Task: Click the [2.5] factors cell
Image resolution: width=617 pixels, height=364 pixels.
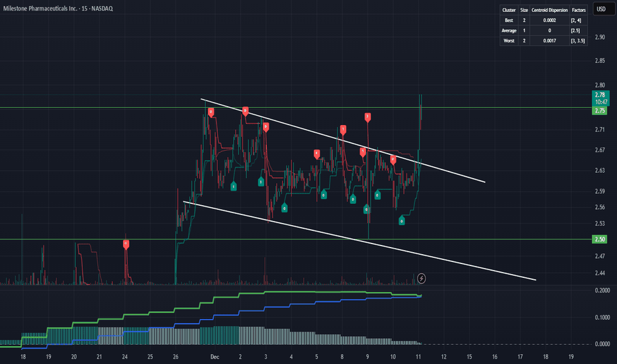Action: point(575,30)
